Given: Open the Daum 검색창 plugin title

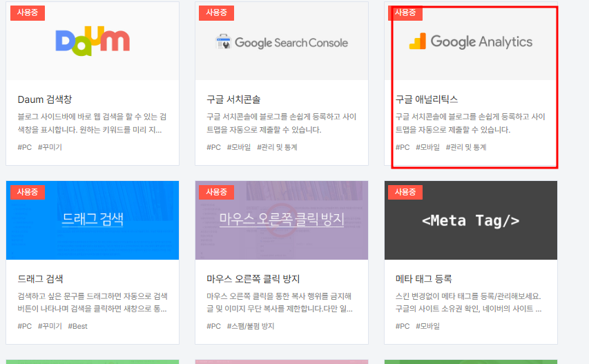Looking at the screenshot, I should [x=45, y=99].
